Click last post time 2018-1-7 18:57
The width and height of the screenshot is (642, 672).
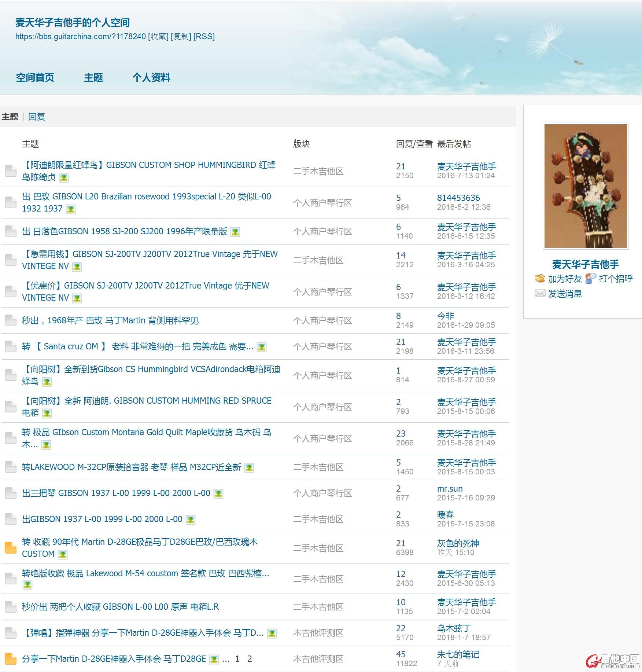(464, 638)
